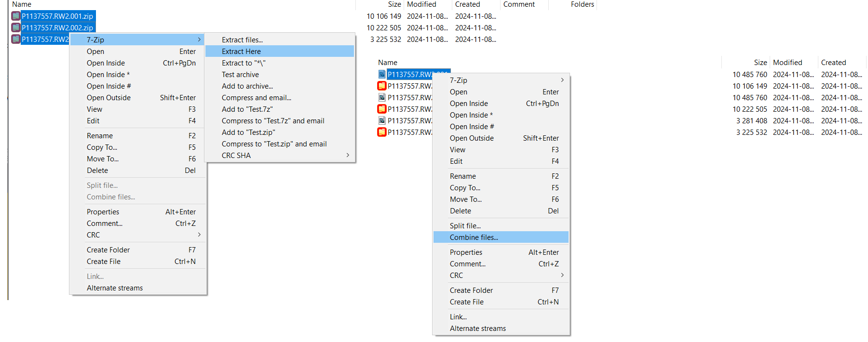Image resolution: width=868 pixels, height=342 pixels.
Task: Select Compress to "Test.7z" and email
Action: pyautogui.click(x=280, y=120)
